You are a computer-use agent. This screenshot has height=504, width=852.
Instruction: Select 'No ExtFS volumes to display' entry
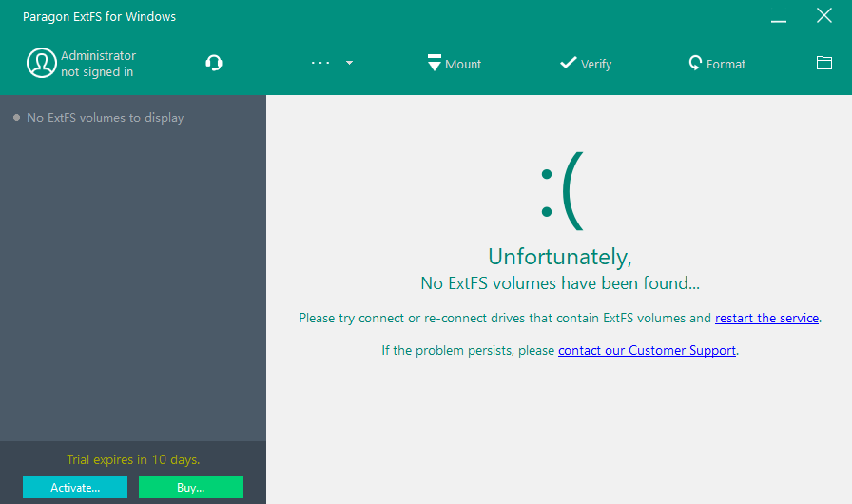[105, 117]
